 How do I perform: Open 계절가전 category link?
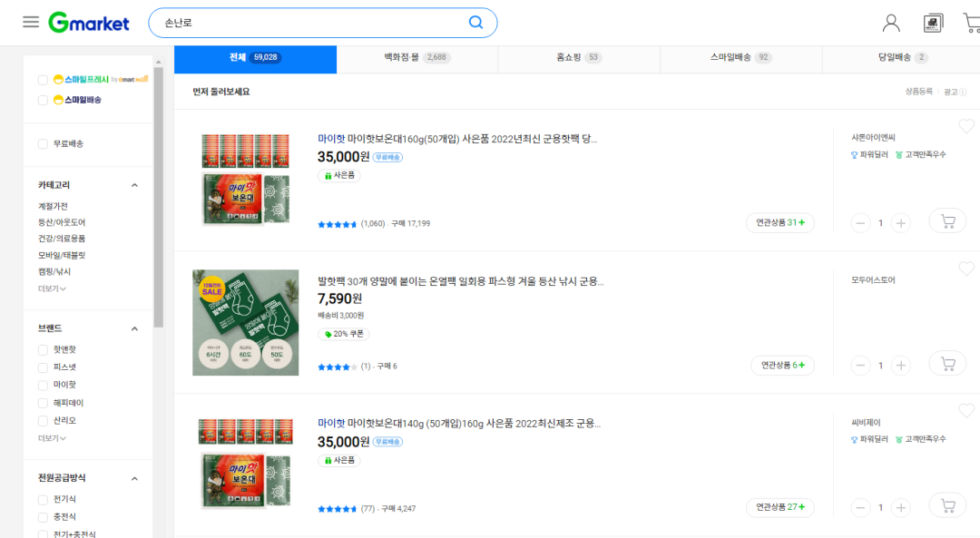pyautogui.click(x=53, y=206)
